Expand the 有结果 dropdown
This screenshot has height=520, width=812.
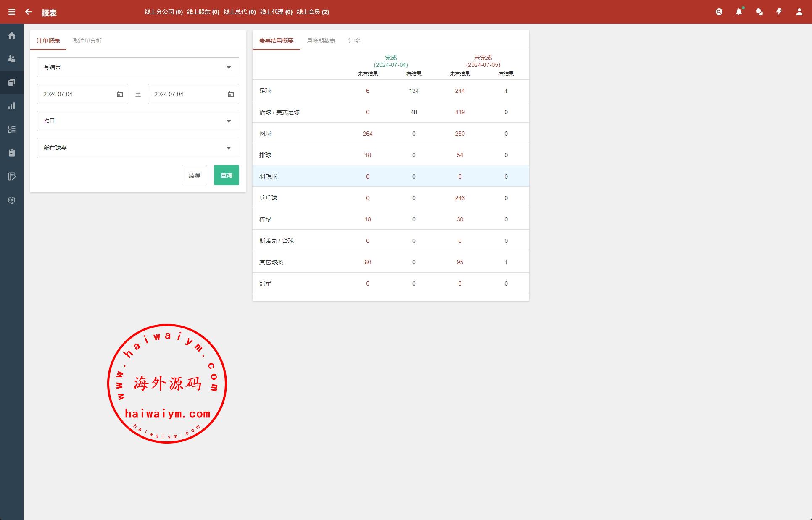point(138,67)
